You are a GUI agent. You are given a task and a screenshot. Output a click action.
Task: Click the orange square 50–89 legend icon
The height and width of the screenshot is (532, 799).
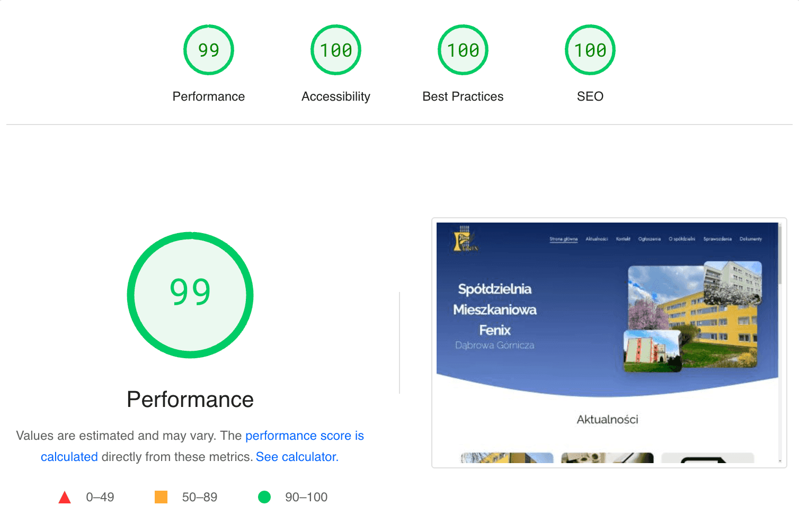coord(161,497)
